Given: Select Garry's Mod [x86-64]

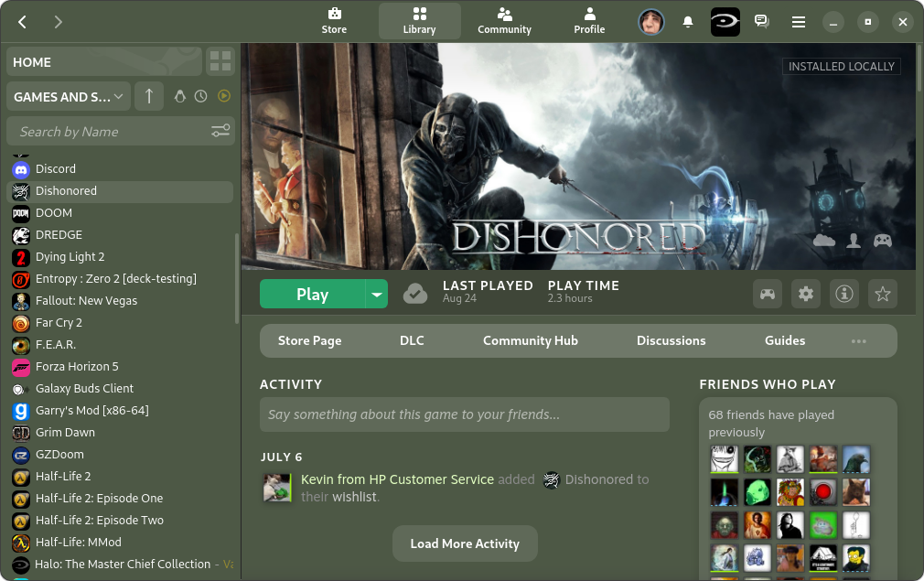Looking at the screenshot, I should [x=120, y=411].
